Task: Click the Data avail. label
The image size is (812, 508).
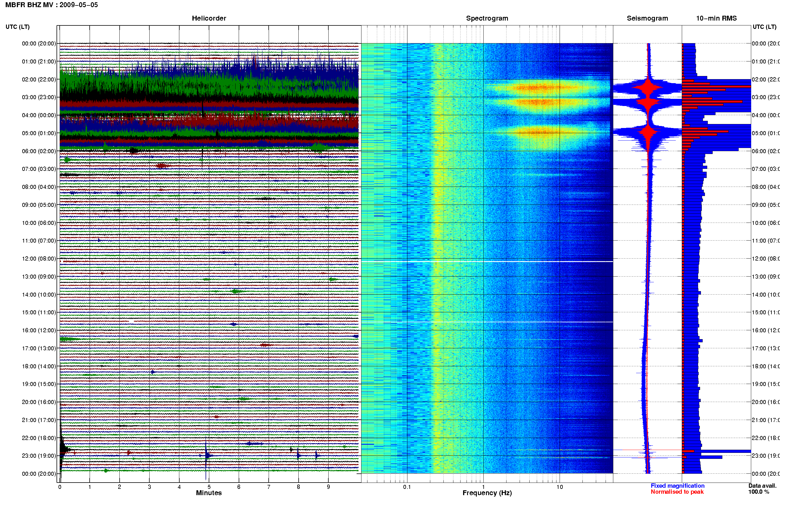Action: 762,486
